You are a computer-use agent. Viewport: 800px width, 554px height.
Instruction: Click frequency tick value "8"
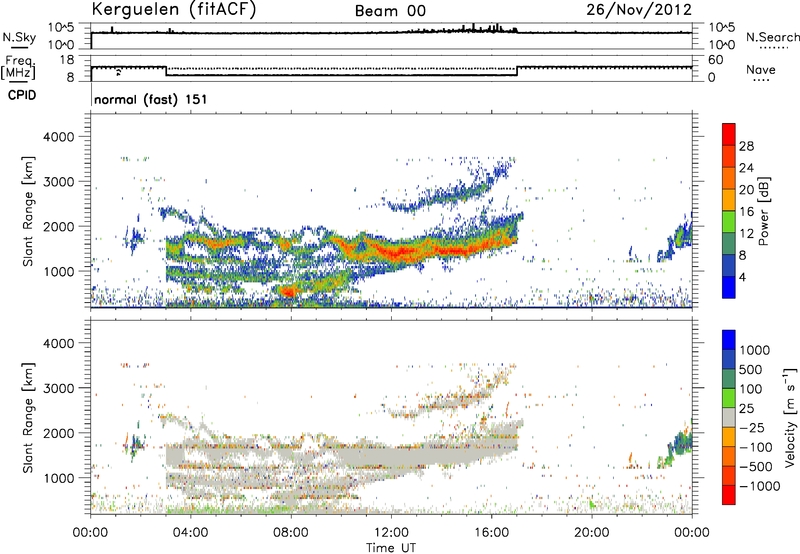pyautogui.click(x=70, y=77)
